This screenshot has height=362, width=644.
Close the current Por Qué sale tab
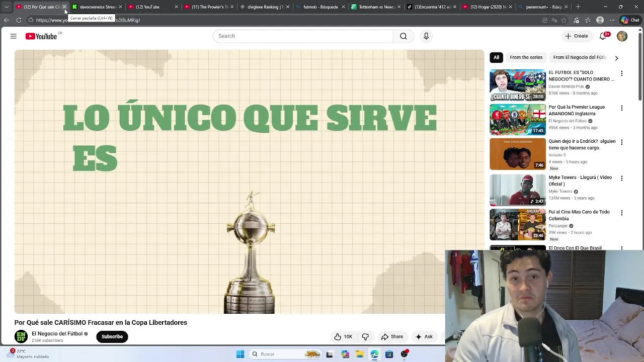click(64, 7)
